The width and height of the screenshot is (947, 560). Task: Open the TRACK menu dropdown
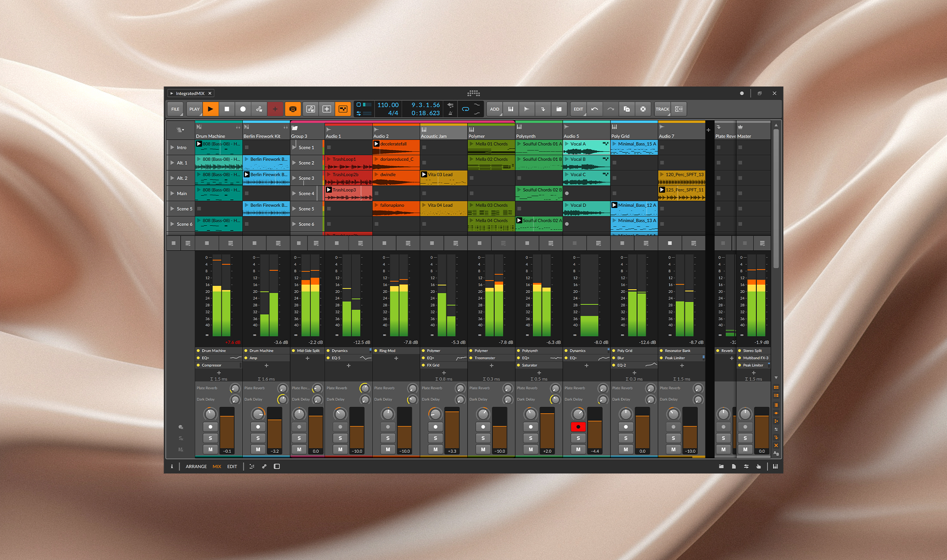(662, 109)
